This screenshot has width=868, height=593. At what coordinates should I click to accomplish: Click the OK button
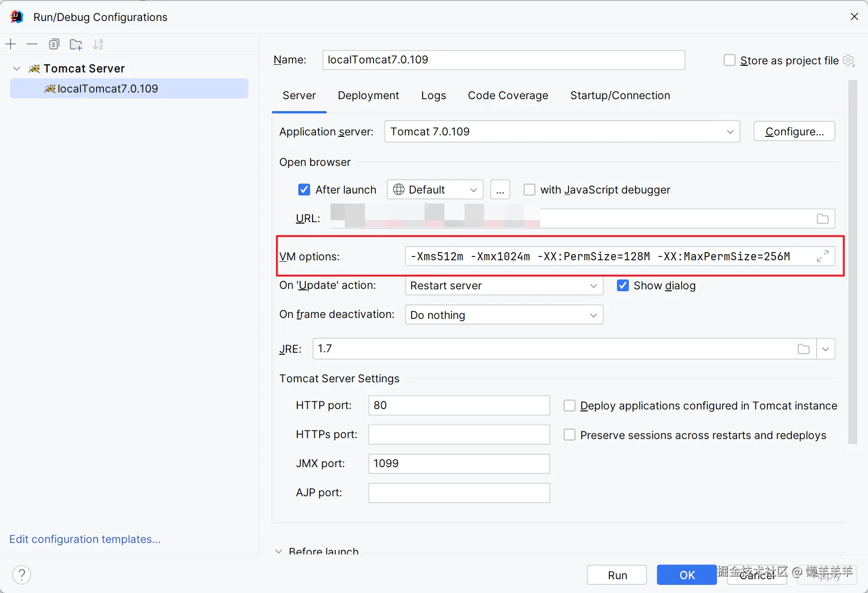687,575
